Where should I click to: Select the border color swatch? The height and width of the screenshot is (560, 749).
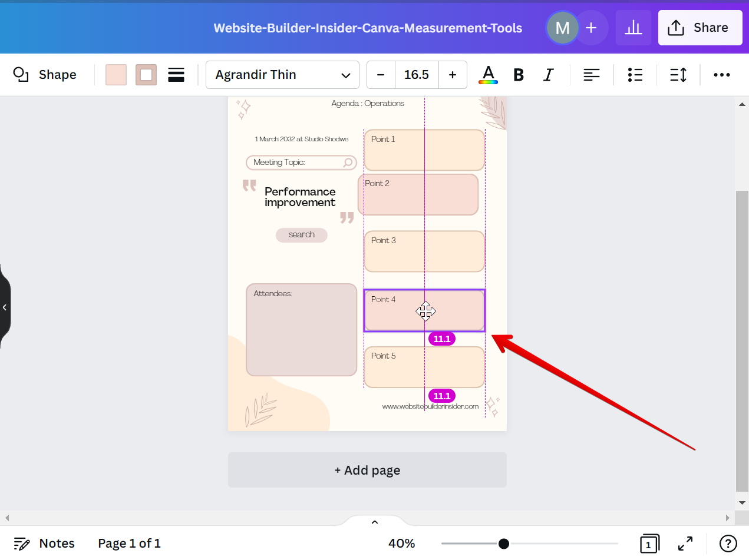pos(146,75)
